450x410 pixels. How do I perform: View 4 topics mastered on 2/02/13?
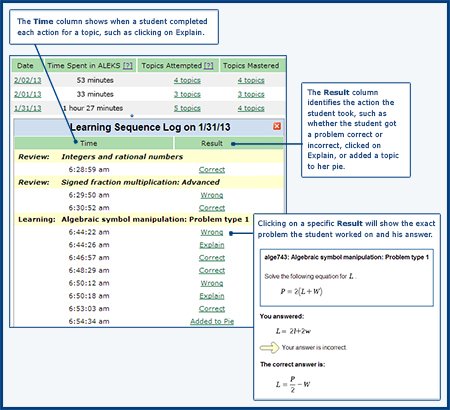click(251, 80)
